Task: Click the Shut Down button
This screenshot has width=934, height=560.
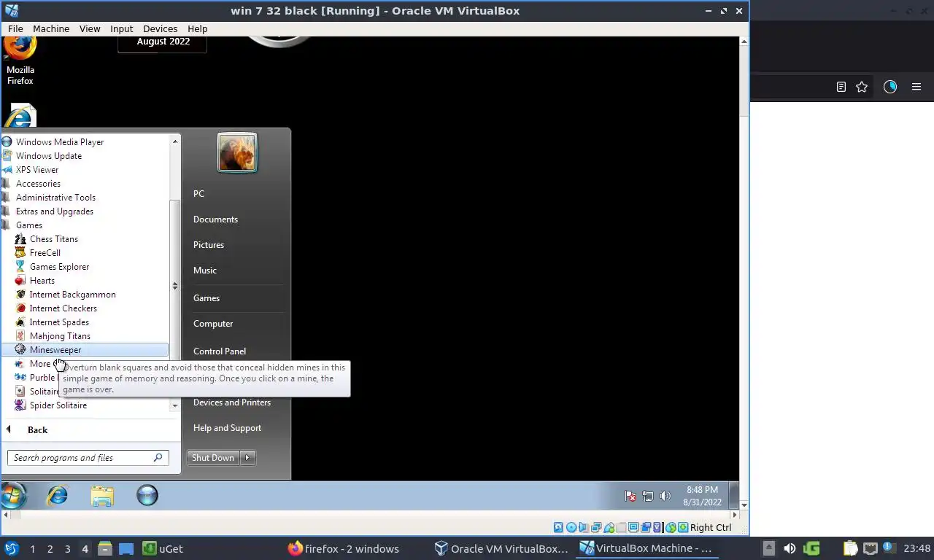Action: pyautogui.click(x=213, y=458)
